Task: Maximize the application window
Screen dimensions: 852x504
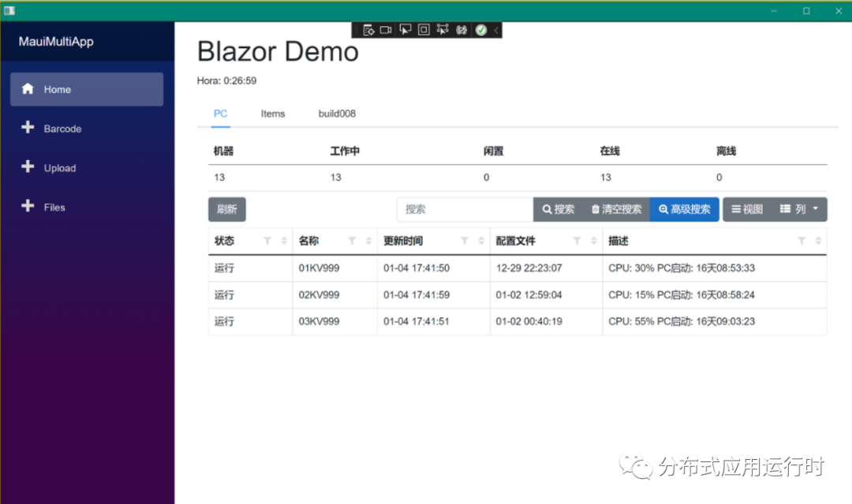Action: [x=806, y=11]
